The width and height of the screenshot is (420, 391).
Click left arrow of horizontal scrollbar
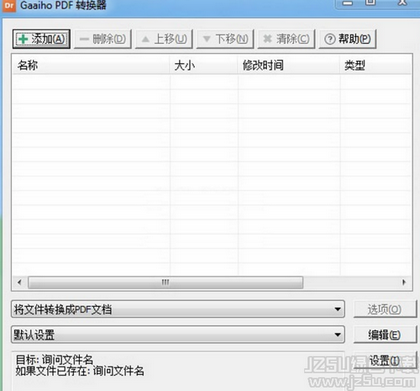[x=20, y=282]
